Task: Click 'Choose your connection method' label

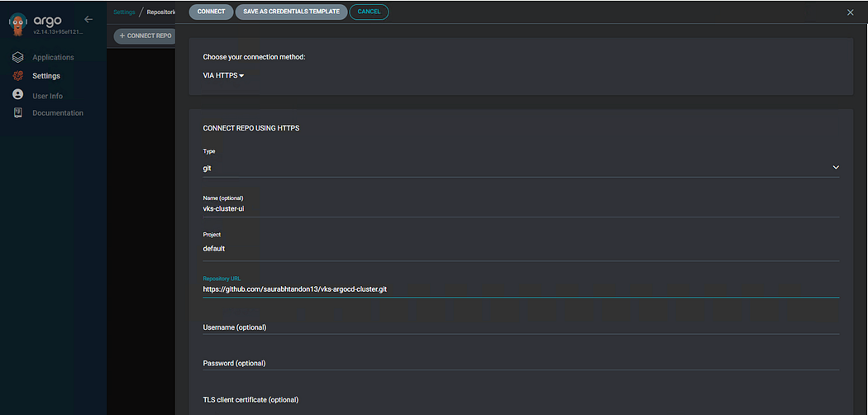Action: (x=254, y=57)
